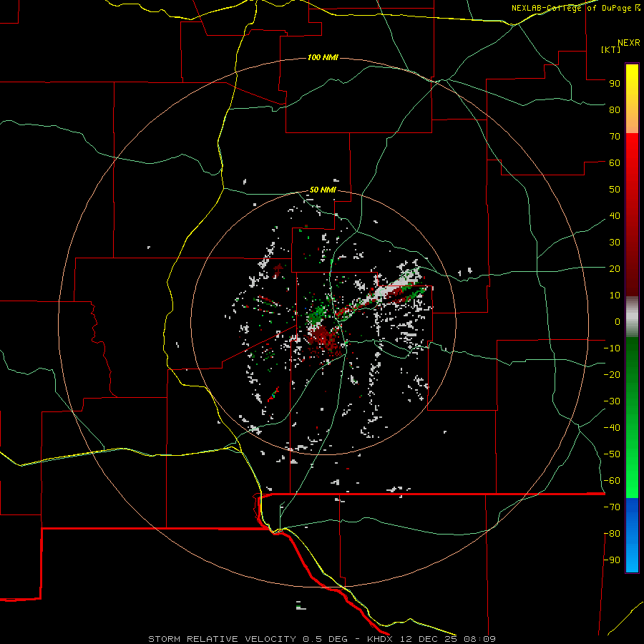Click the 30 value on velocity scale
This screenshot has width=644, height=644.
click(615, 243)
